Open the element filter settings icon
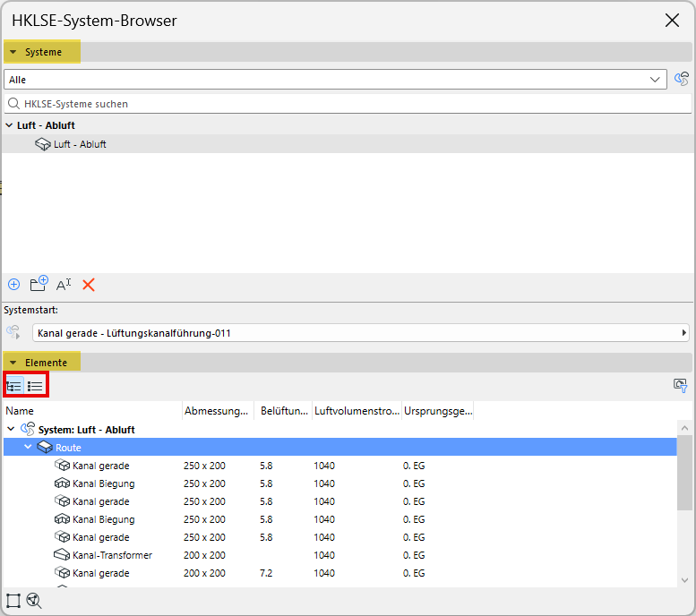 681,385
